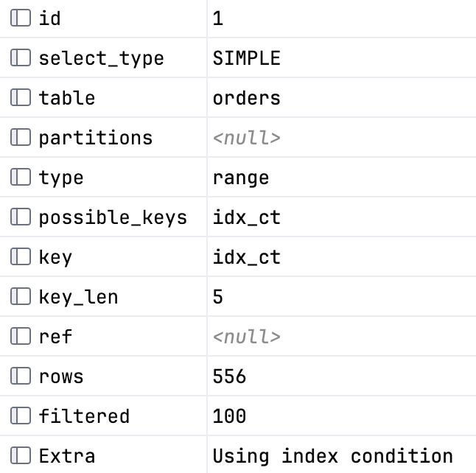Select the partitions row column icon

[x=21, y=137]
